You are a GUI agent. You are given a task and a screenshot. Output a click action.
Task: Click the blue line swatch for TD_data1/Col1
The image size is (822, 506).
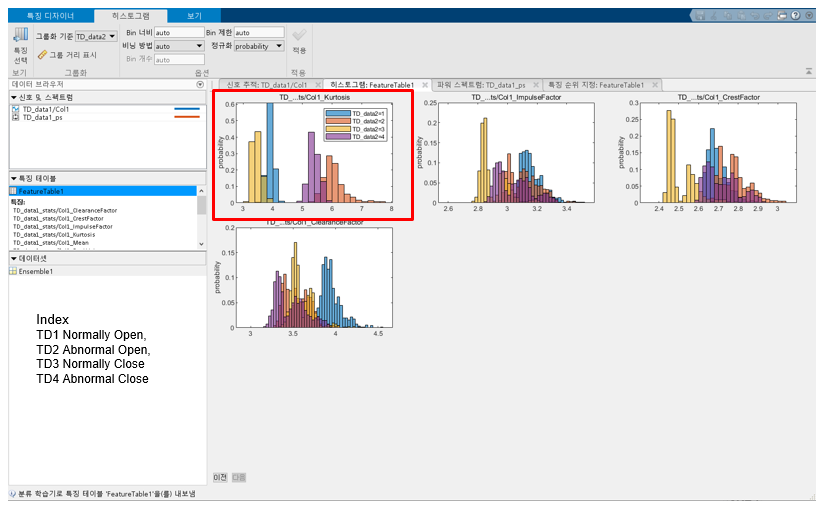187,109
